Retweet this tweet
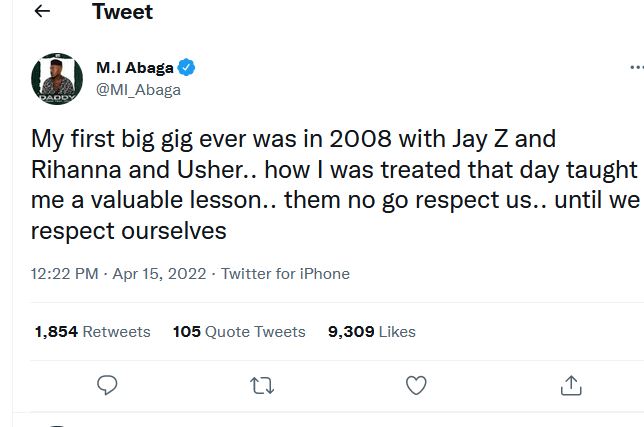The width and height of the screenshot is (644, 427). point(261,384)
